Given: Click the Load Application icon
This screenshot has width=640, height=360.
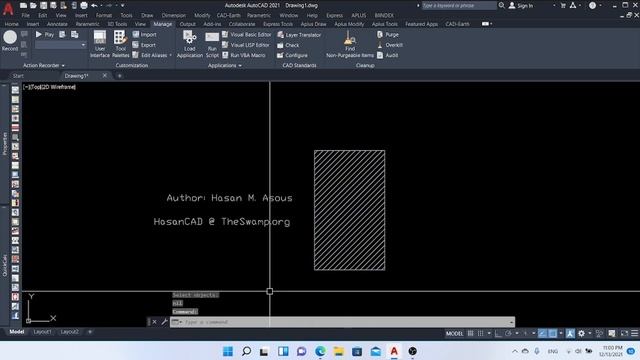Looking at the screenshot, I should 189,44.
